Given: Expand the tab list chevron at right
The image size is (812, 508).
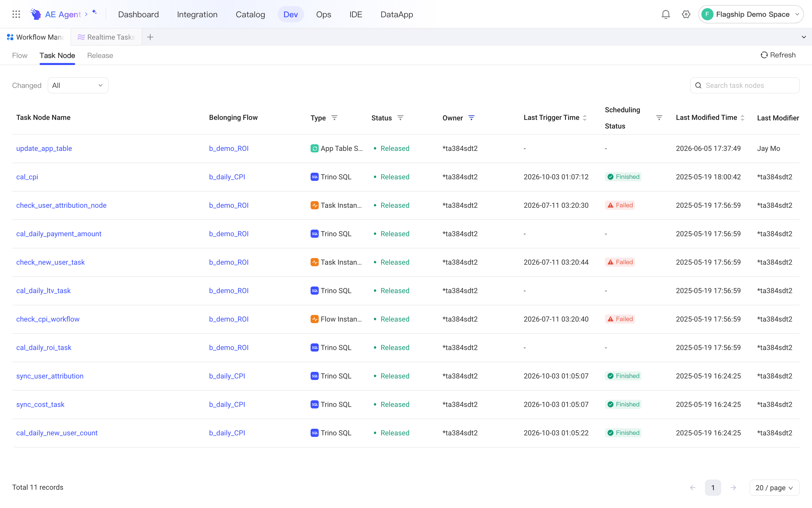Looking at the screenshot, I should point(804,37).
